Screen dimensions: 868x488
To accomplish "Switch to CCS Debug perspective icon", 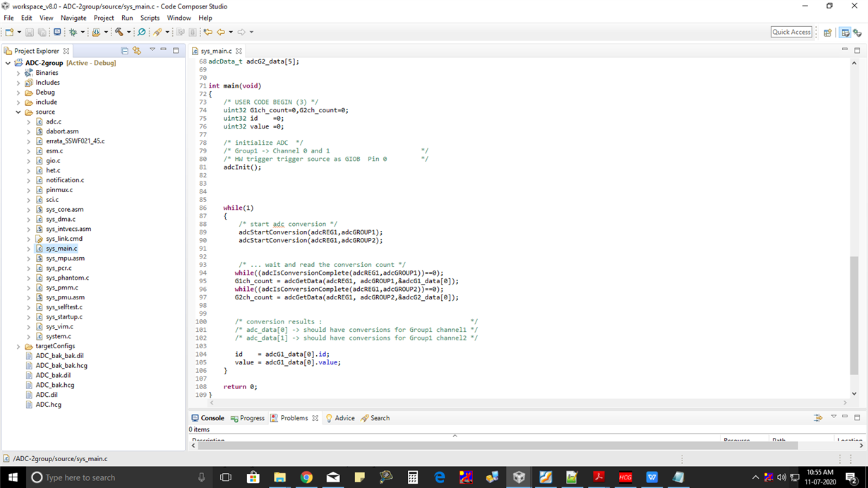I will click(x=857, y=32).
